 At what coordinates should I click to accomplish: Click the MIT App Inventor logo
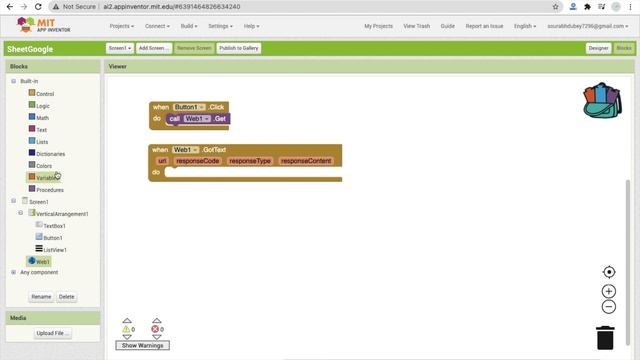(43, 25)
